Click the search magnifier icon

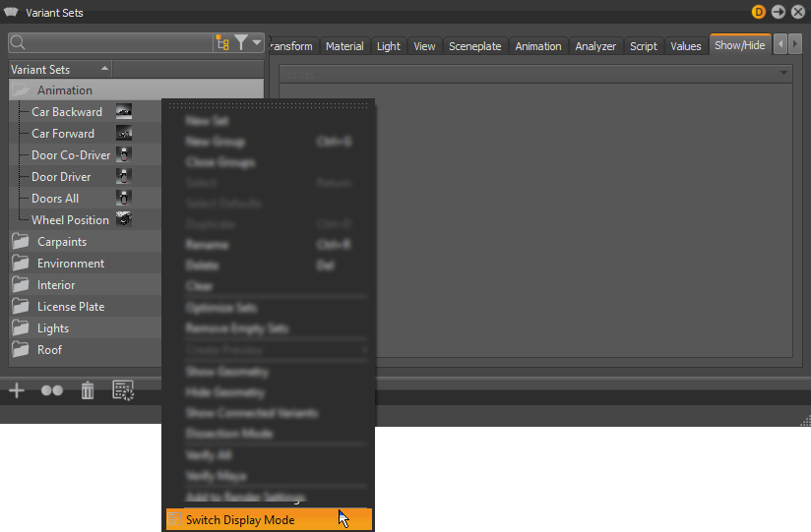tap(18, 42)
